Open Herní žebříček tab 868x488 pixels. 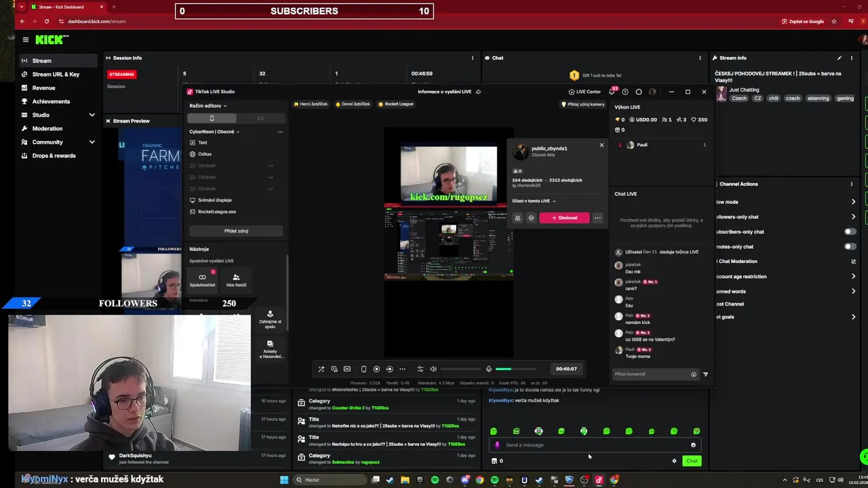click(x=311, y=104)
